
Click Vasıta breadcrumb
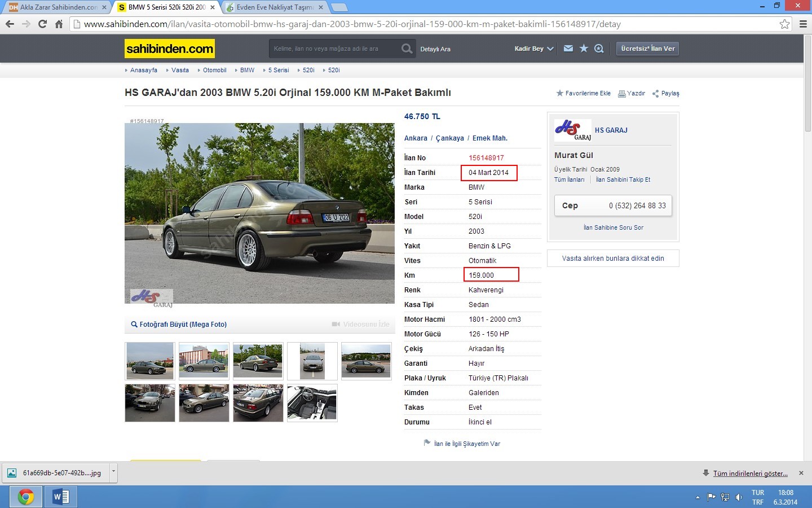click(180, 70)
